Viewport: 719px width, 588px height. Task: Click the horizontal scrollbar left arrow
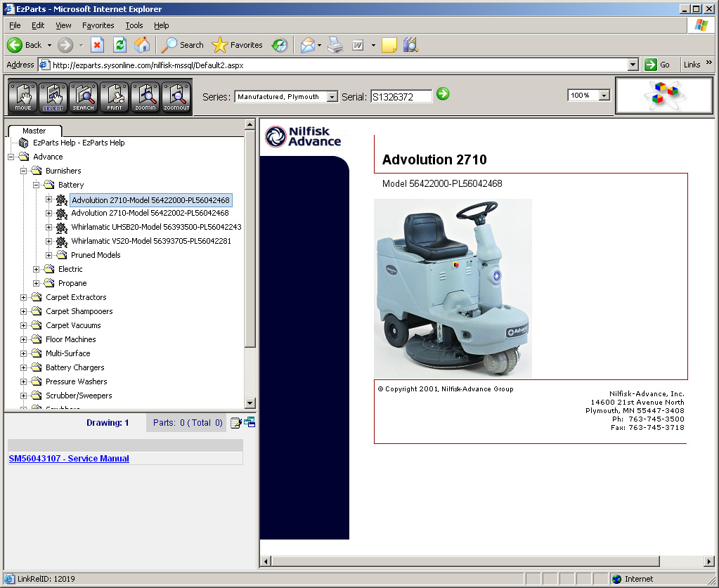pos(266,561)
